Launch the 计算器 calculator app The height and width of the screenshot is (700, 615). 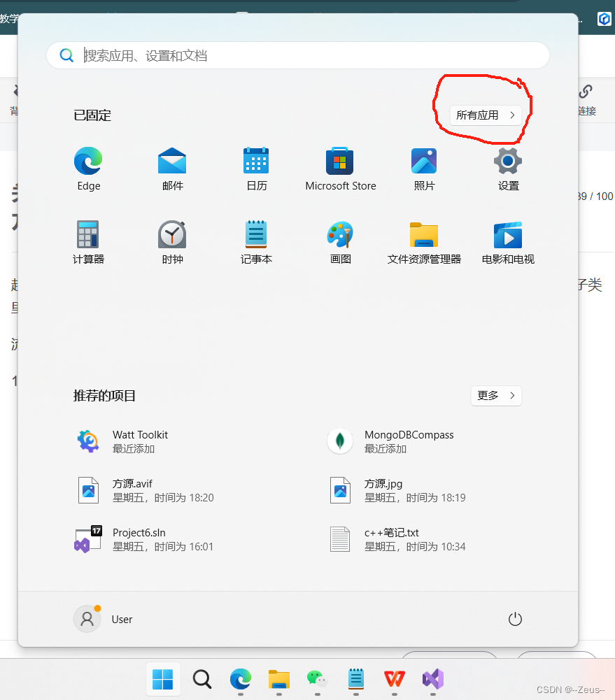click(88, 242)
